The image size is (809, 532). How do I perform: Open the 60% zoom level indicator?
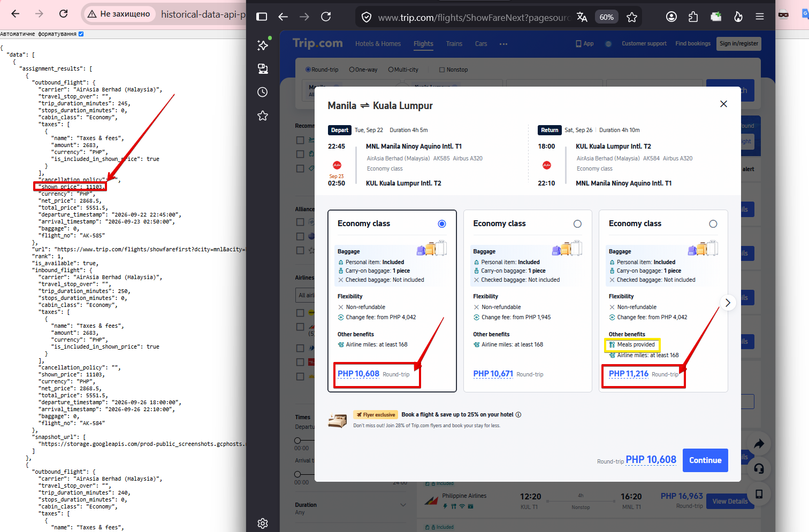point(607,17)
